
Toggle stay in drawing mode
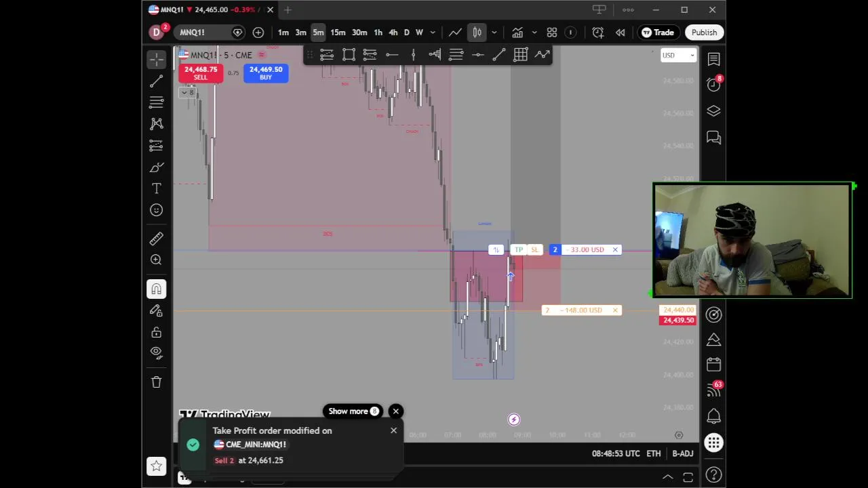(x=157, y=310)
